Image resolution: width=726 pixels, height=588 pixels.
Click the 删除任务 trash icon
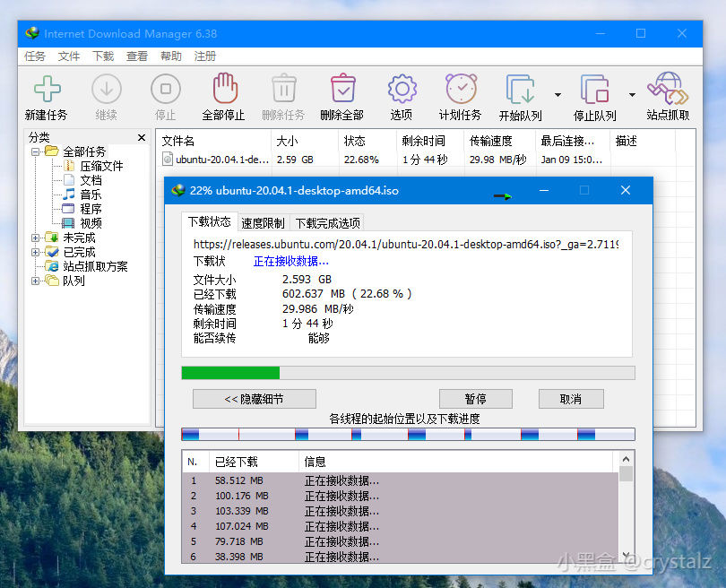coord(283,88)
